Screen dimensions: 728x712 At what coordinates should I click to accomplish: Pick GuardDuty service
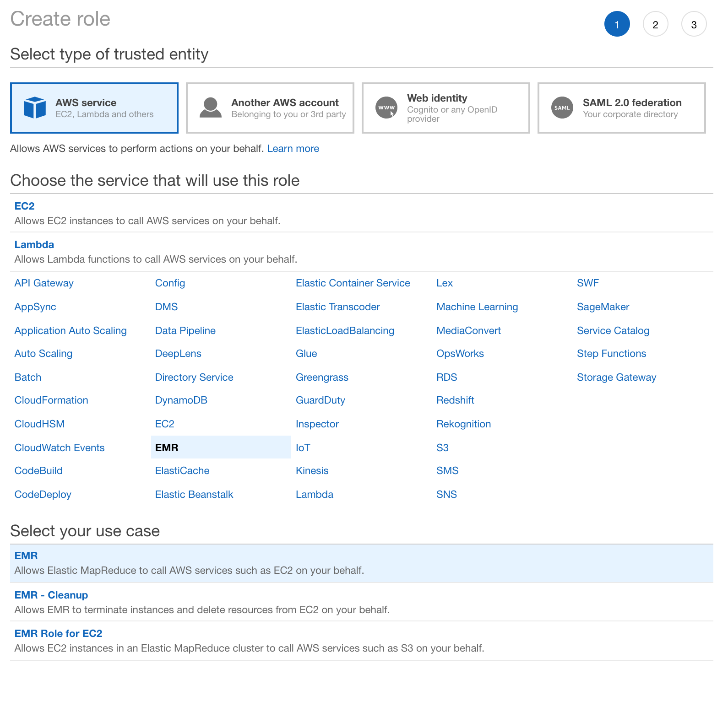(321, 400)
